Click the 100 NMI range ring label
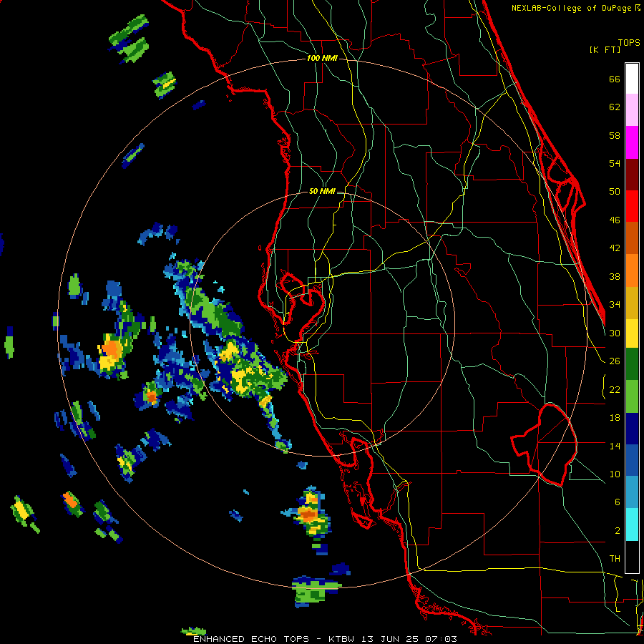Viewport: 644px width, 644px height. (x=322, y=59)
